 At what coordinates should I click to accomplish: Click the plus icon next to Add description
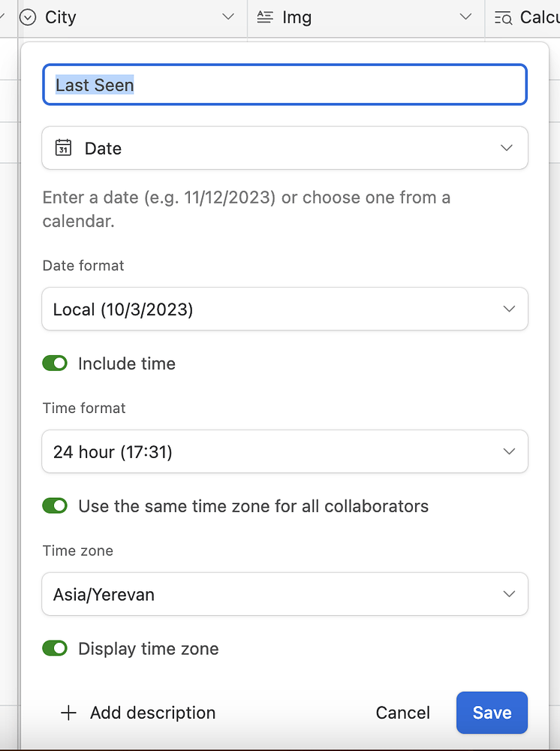pyautogui.click(x=68, y=713)
